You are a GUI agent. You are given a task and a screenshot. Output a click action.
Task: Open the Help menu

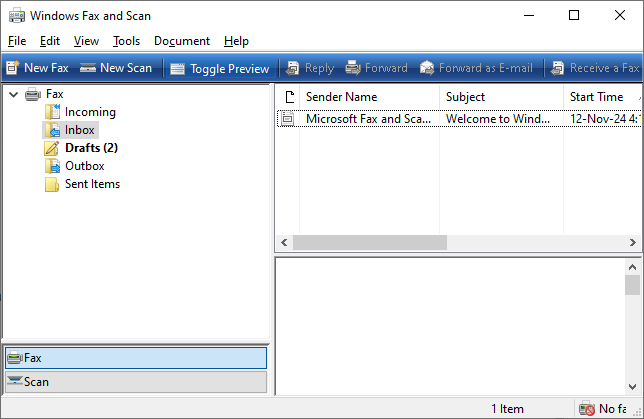click(236, 41)
